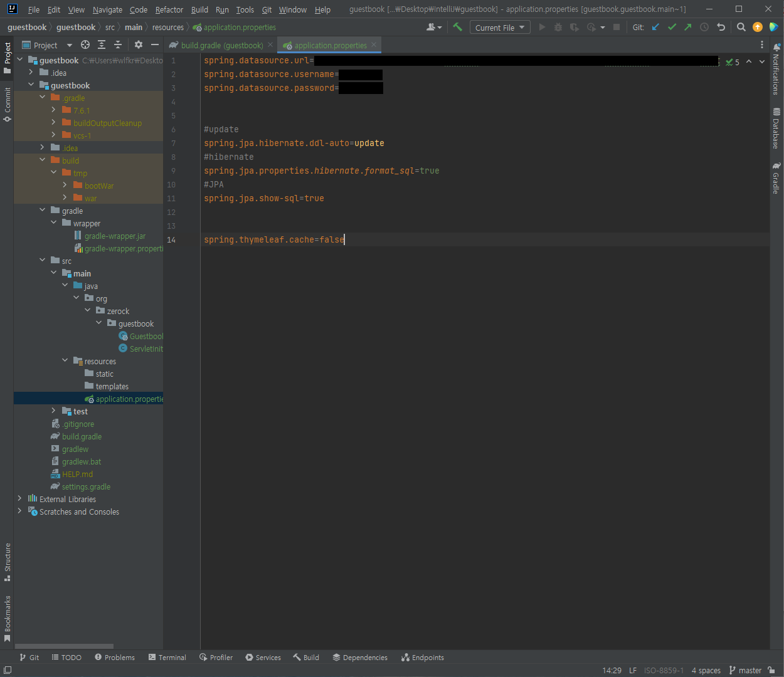This screenshot has width=784, height=677.
Task: Open the Services tool window
Action: click(263, 658)
